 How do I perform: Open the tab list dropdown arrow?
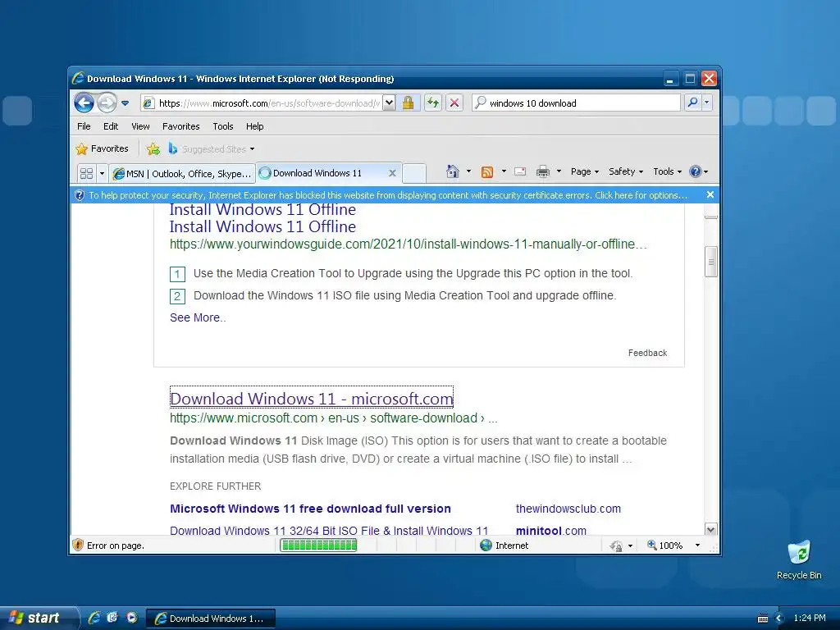pos(102,173)
